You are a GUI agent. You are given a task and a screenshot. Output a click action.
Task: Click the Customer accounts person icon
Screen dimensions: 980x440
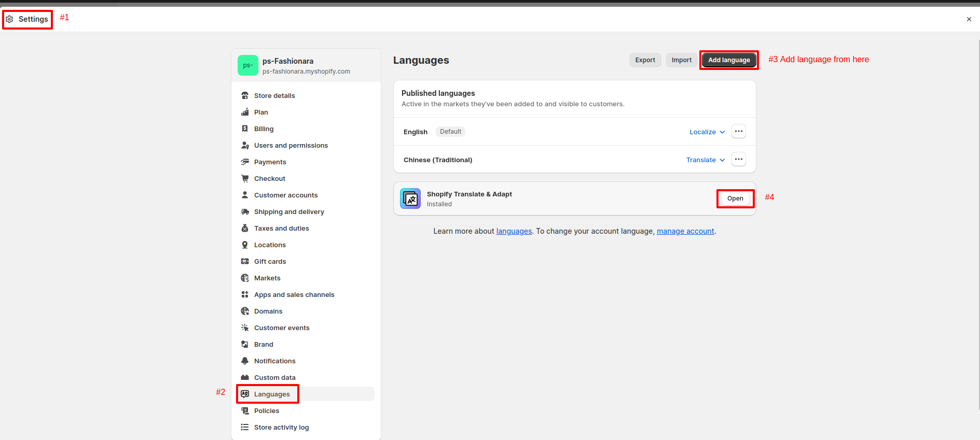click(x=245, y=195)
